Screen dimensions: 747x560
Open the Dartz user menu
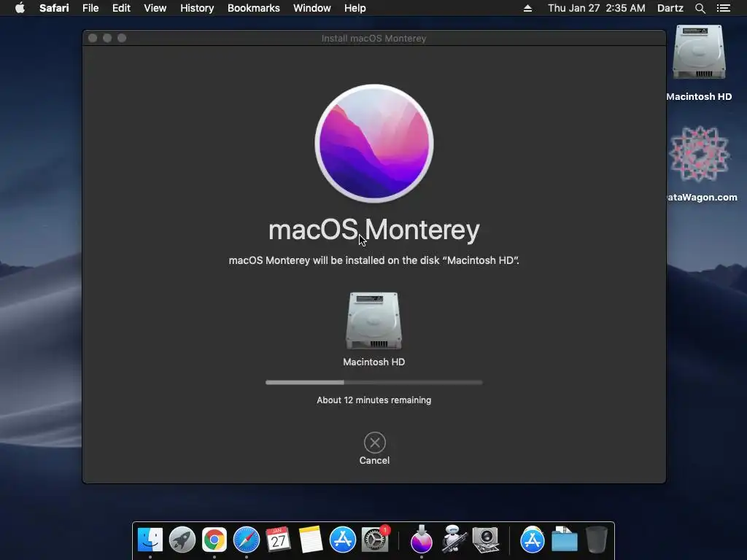pyautogui.click(x=670, y=8)
